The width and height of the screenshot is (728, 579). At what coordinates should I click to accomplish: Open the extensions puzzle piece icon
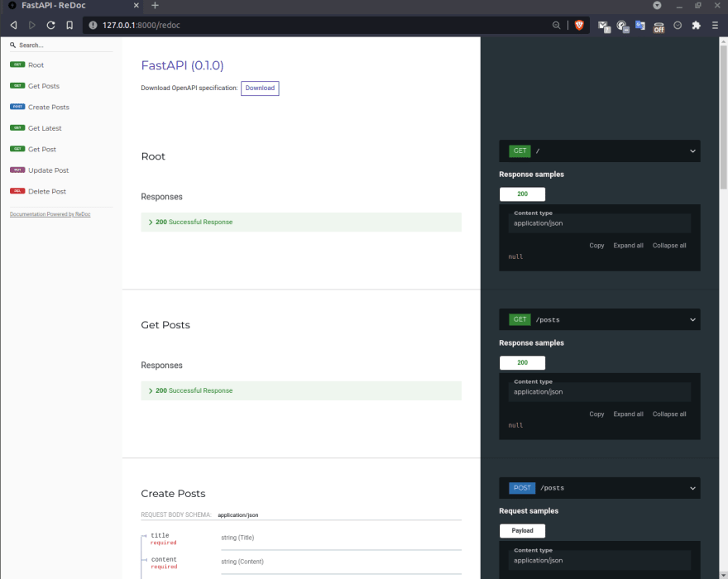click(x=696, y=25)
